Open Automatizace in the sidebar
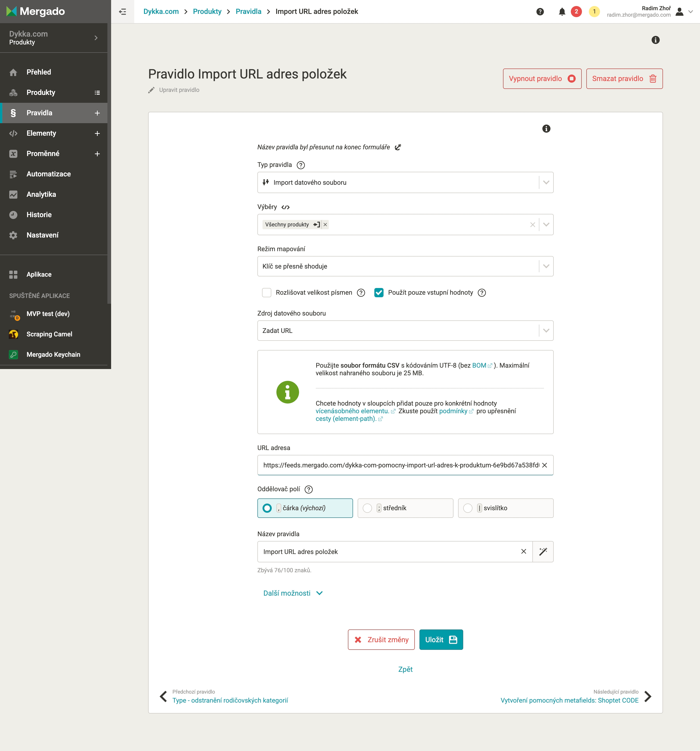The image size is (700, 751). (x=48, y=174)
